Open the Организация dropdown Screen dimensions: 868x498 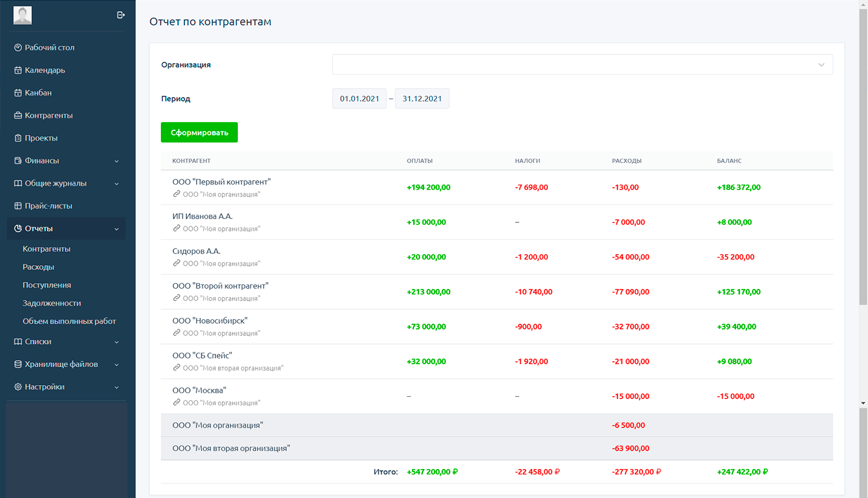(x=582, y=65)
